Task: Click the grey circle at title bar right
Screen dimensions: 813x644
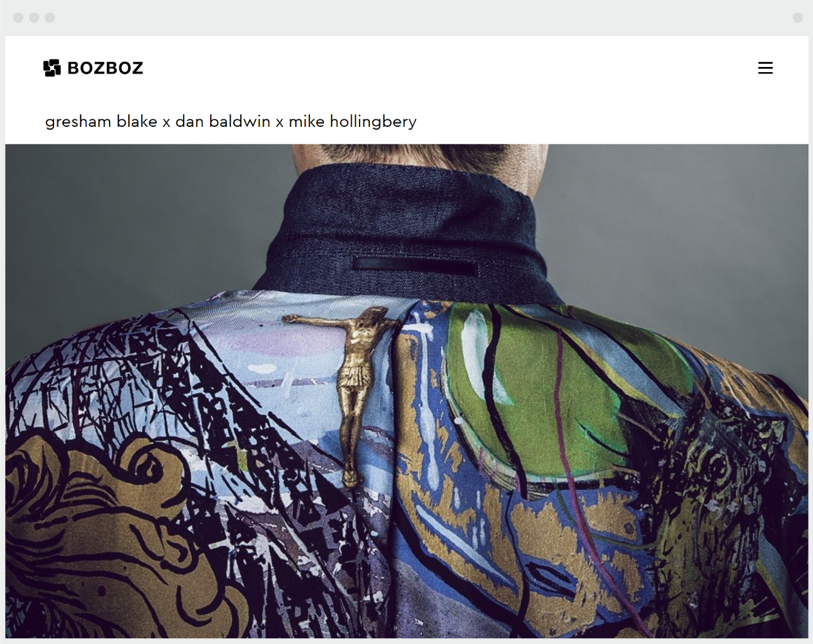Action: pyautogui.click(x=798, y=17)
